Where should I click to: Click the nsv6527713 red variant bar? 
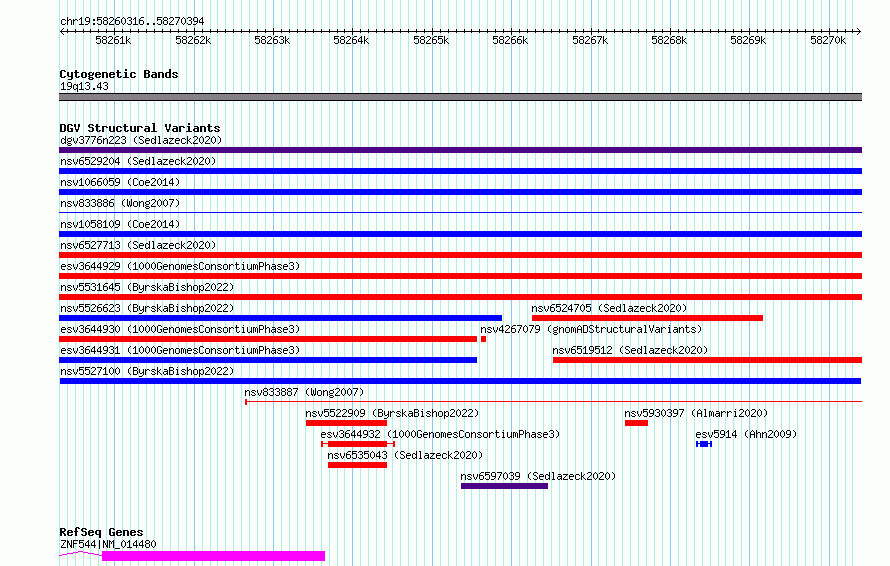(x=460, y=255)
